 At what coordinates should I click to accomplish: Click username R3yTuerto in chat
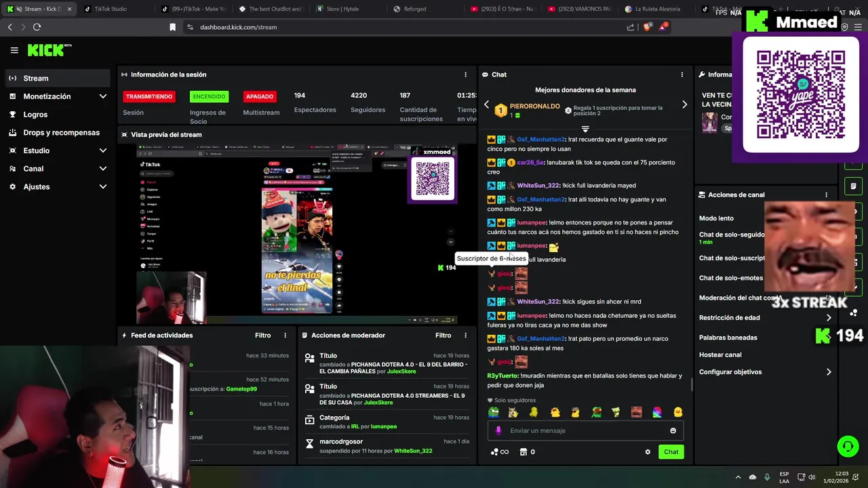click(502, 375)
